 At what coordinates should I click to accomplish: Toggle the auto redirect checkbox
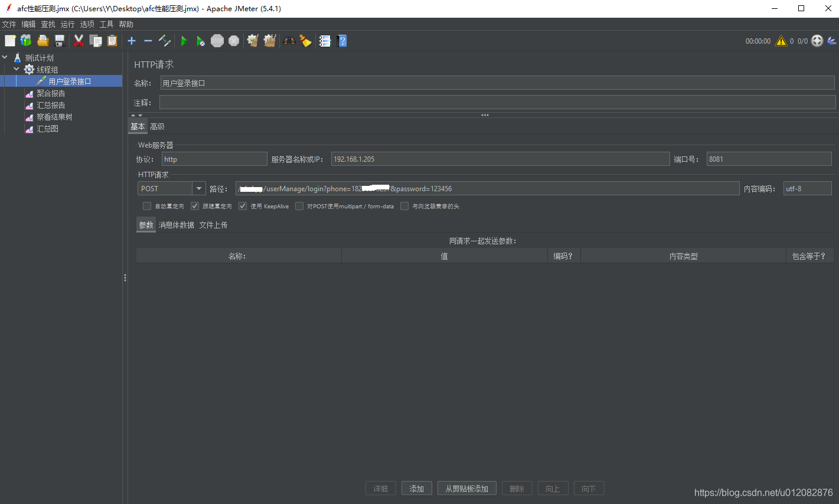[147, 206]
